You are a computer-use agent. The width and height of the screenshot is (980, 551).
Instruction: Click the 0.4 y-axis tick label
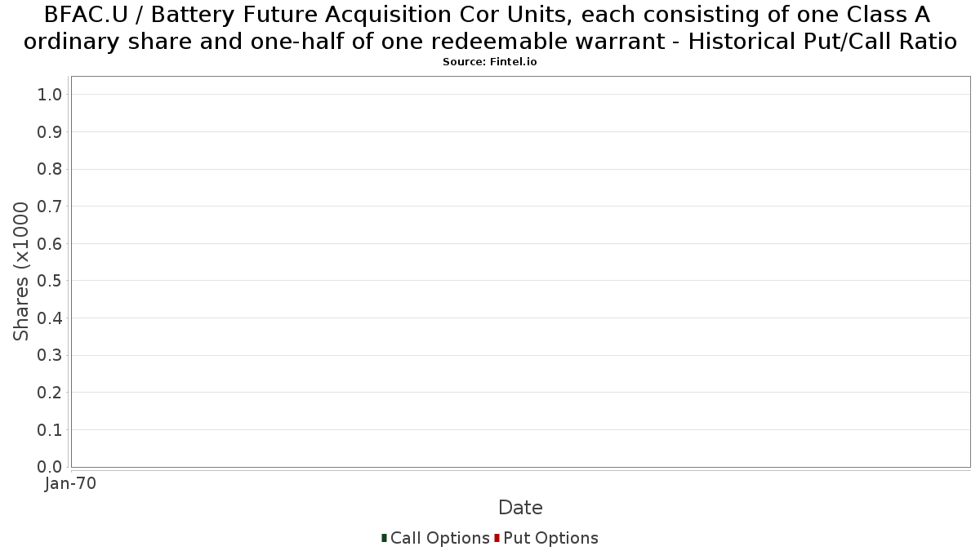(50, 318)
